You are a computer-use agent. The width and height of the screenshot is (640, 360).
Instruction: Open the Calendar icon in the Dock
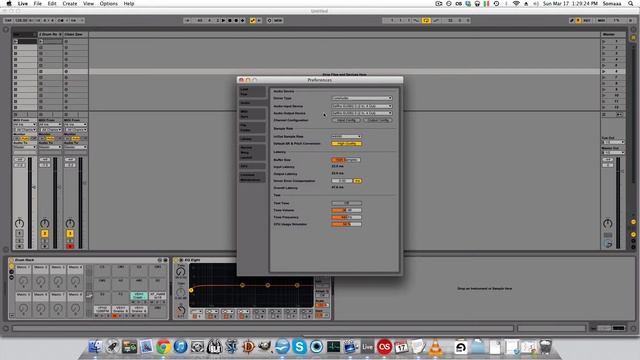click(401, 347)
